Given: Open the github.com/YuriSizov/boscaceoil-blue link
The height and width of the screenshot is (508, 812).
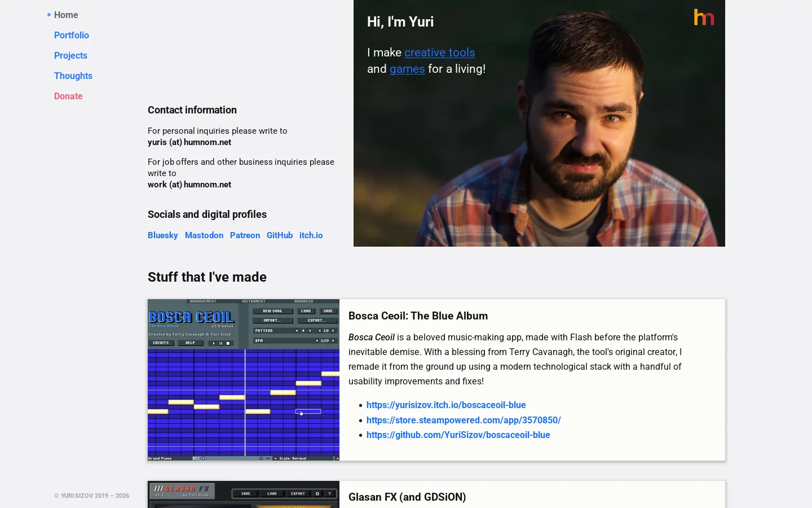Looking at the screenshot, I should tap(458, 435).
